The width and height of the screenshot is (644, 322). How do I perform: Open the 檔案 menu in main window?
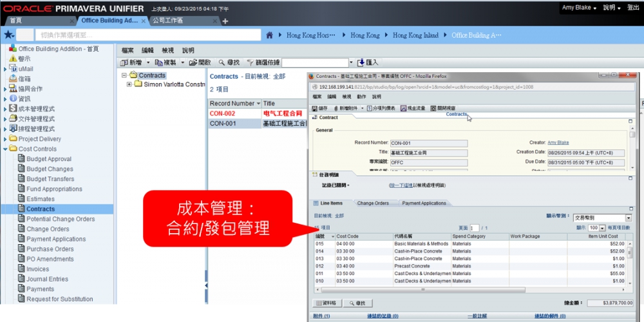coord(128,50)
